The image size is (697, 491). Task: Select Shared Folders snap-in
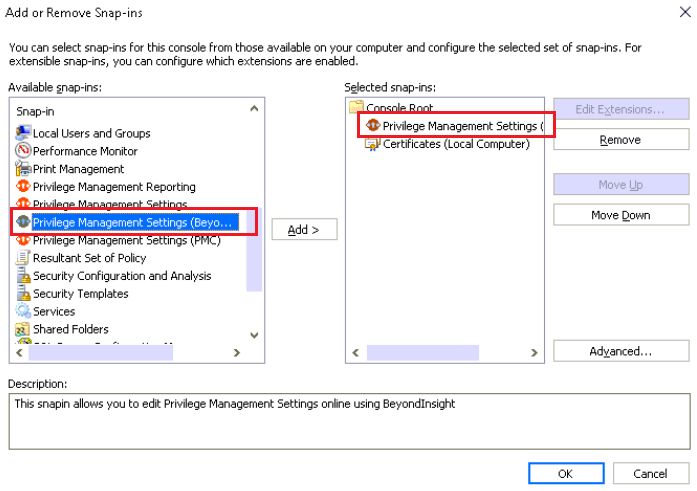(71, 329)
